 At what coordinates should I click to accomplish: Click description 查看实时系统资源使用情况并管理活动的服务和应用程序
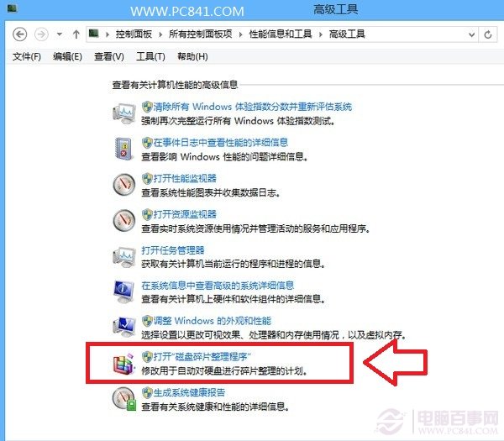256,228
